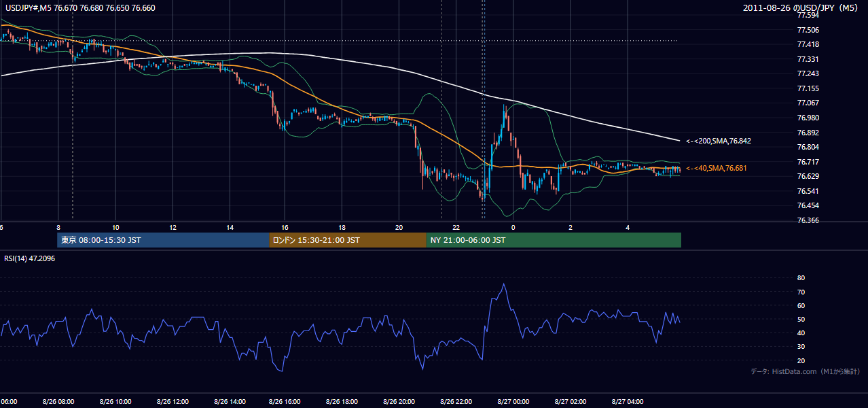Click RSI scale level 50
The height and width of the screenshot is (408, 868).
(x=801, y=319)
